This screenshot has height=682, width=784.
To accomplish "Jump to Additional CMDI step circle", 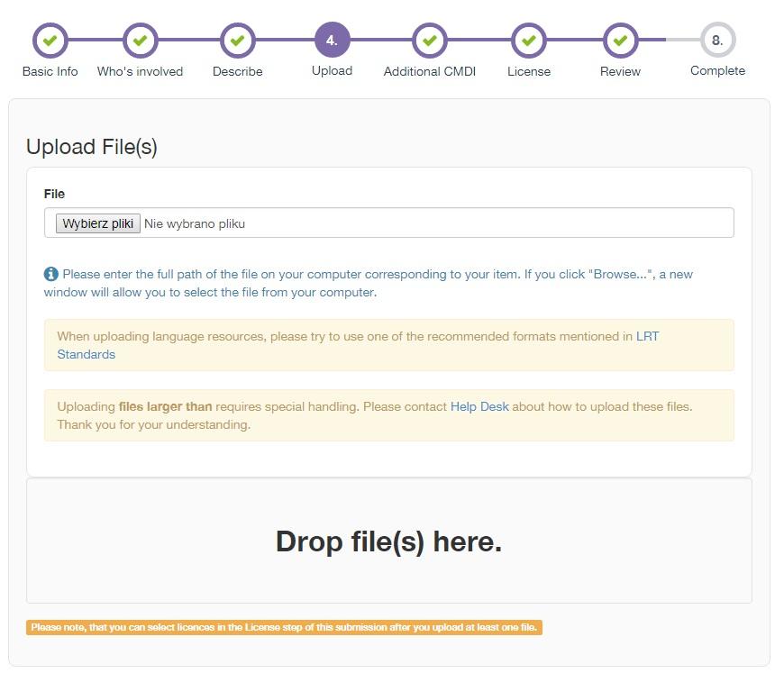I will (430, 41).
